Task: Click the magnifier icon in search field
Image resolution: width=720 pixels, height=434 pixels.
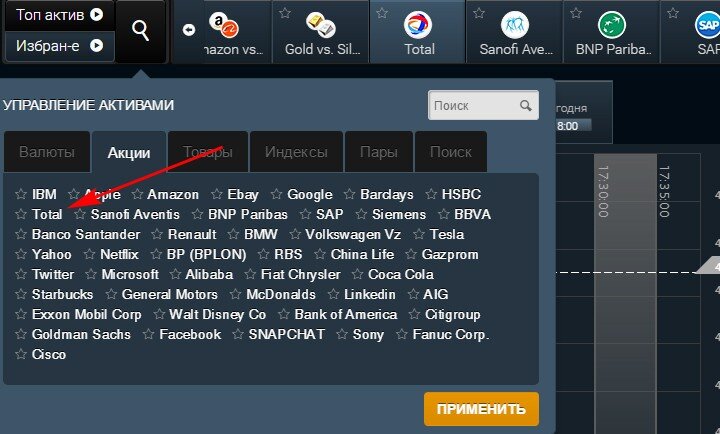Action: [526, 106]
